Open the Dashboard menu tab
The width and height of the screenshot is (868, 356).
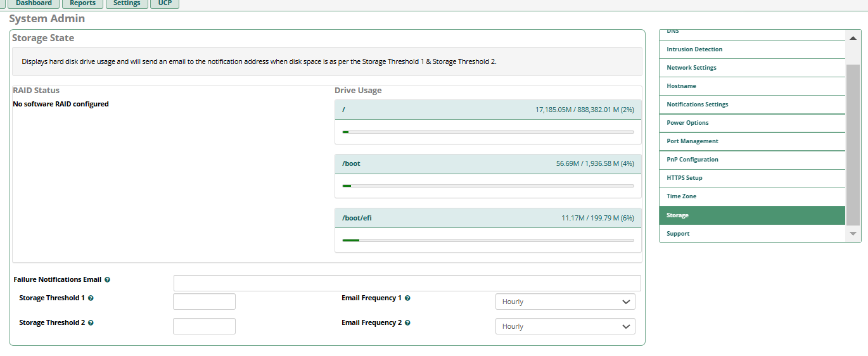[x=34, y=4]
